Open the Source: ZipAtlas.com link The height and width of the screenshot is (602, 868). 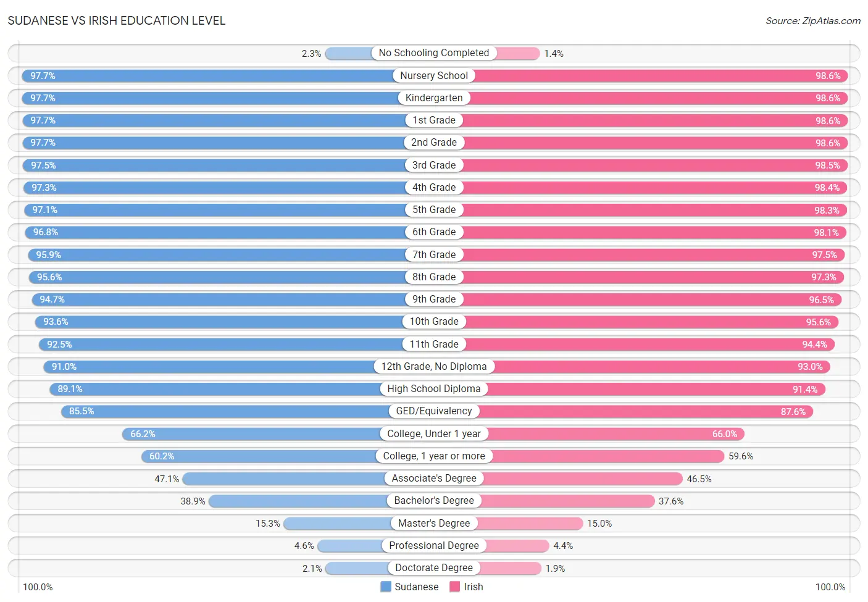813,20
